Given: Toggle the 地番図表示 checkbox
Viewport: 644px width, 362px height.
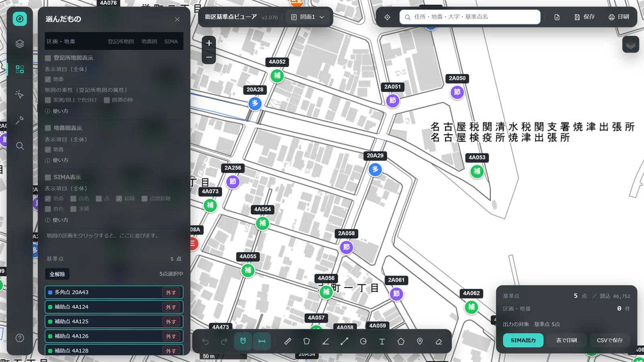Looking at the screenshot, I should tap(48, 128).
